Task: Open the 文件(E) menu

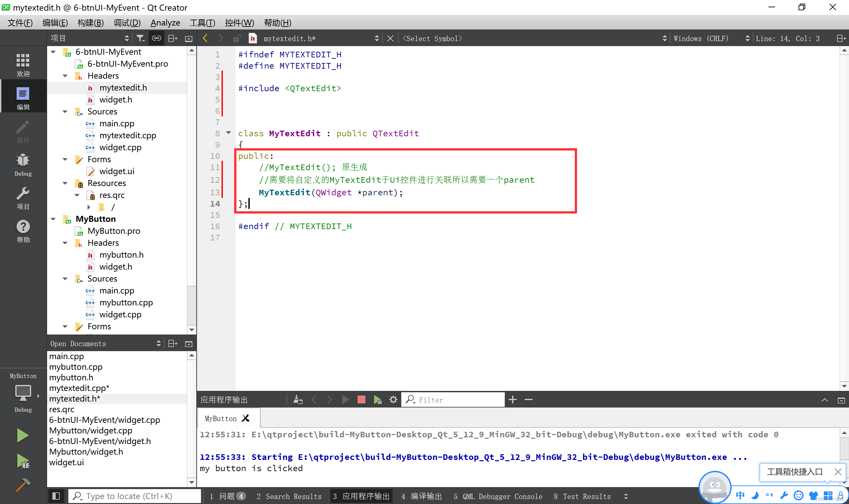Action: click(x=21, y=23)
